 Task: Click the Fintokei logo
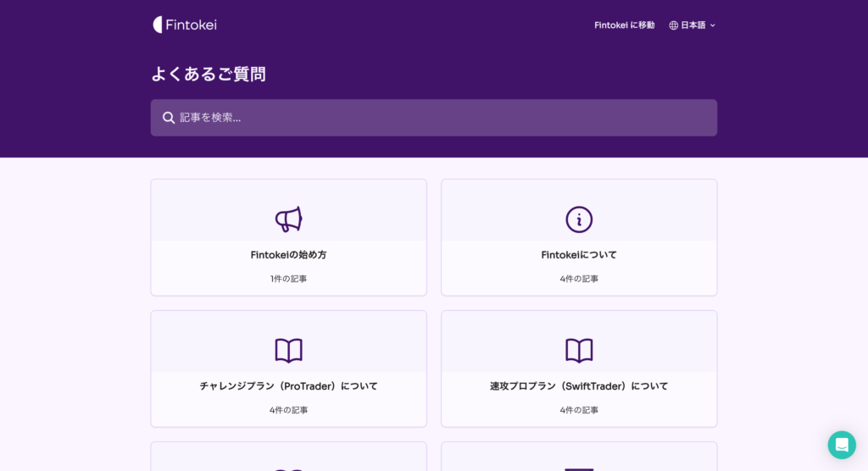click(185, 25)
